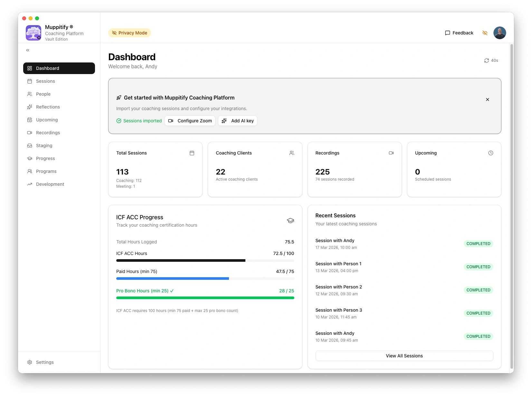532x397 pixels.
Task: Collapse the sidebar using the double chevron
Action: click(28, 50)
